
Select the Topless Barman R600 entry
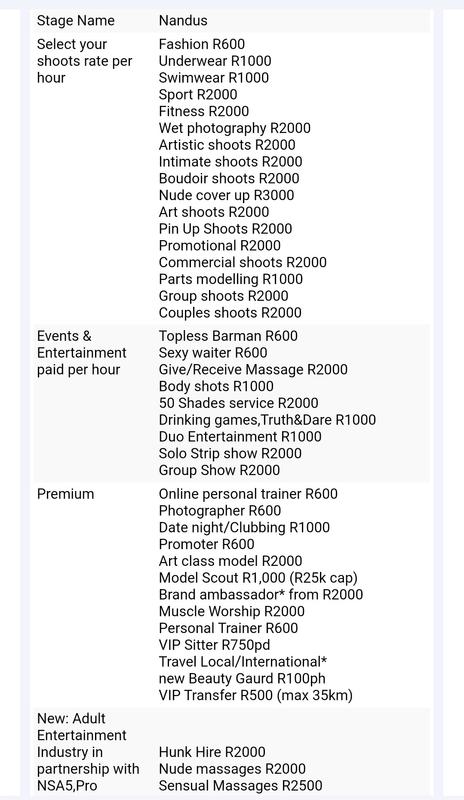tap(228, 336)
